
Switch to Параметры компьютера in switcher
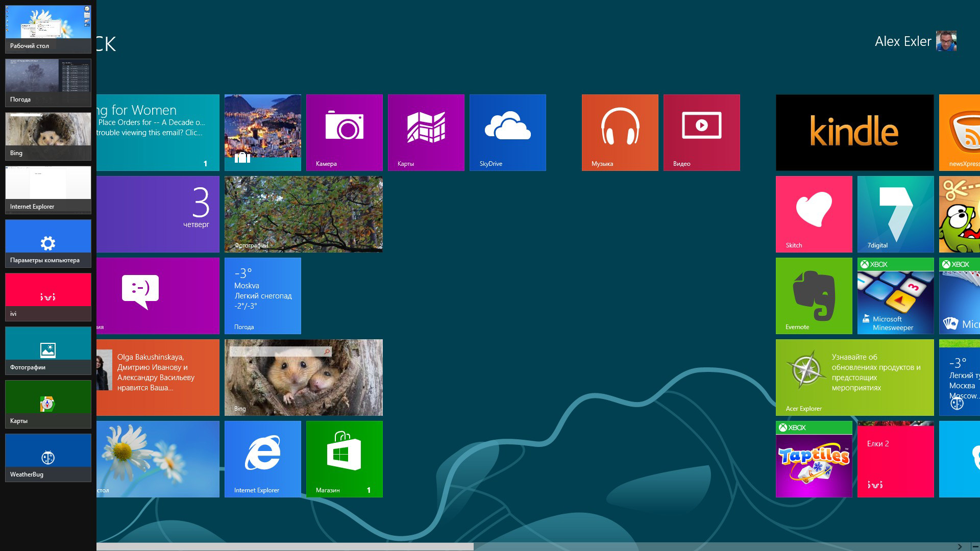(48, 243)
